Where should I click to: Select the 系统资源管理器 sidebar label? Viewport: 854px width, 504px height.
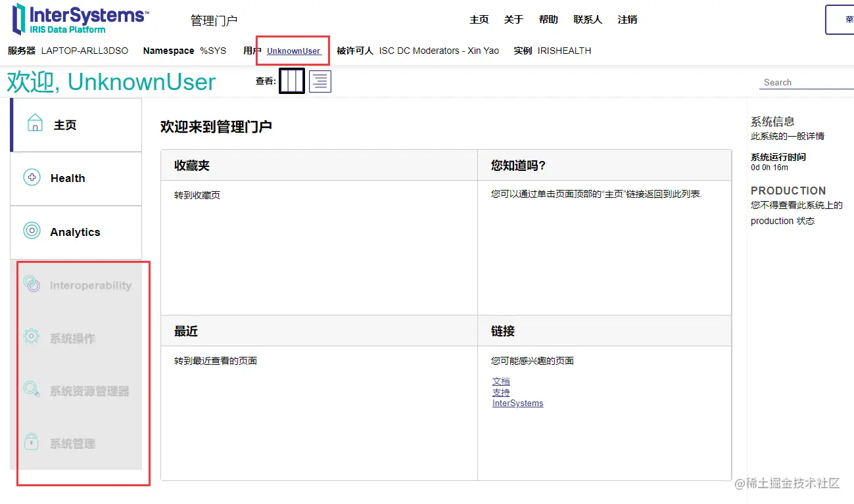(89, 391)
